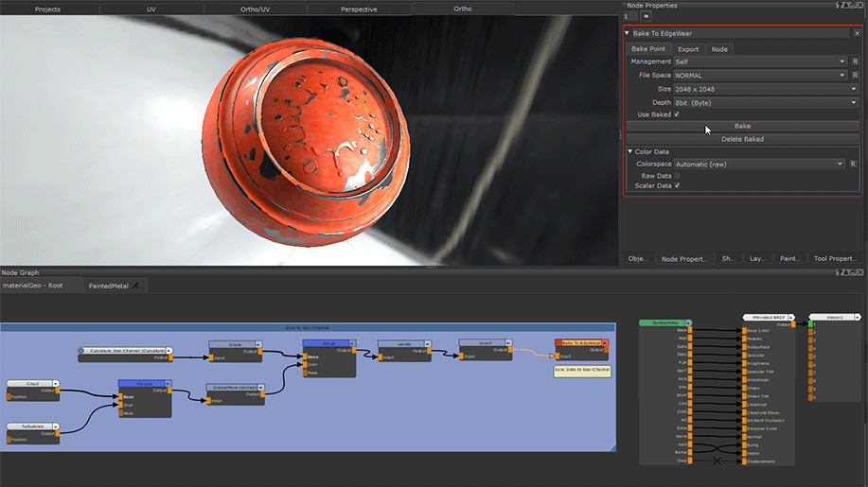Image resolution: width=868 pixels, height=487 pixels.
Task: Click the Delete Baked button
Action: tap(742, 139)
